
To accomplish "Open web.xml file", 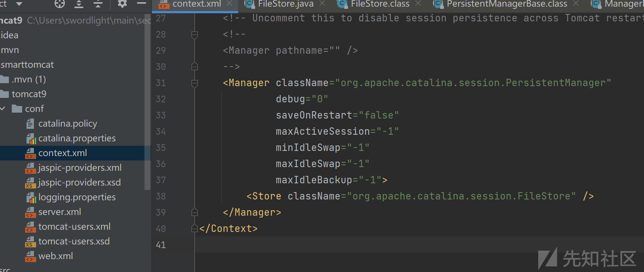I will [56, 256].
